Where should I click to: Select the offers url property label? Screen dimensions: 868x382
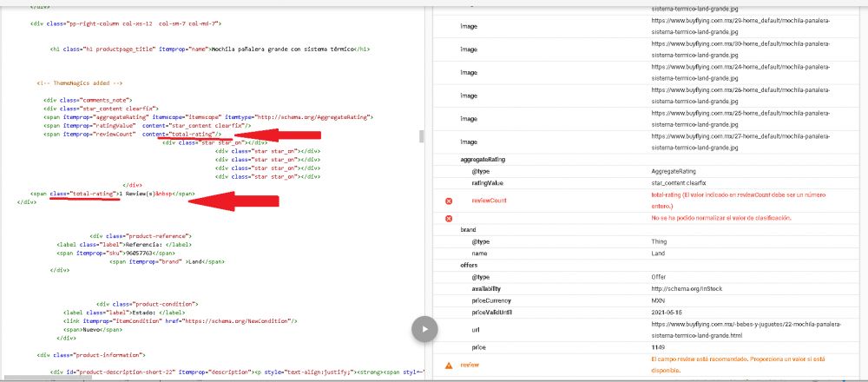click(475, 330)
